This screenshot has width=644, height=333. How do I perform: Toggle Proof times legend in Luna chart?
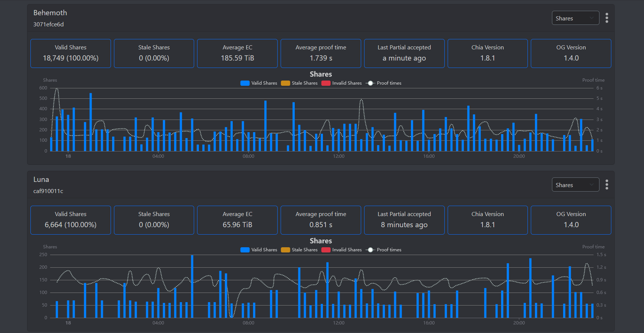[384, 250]
